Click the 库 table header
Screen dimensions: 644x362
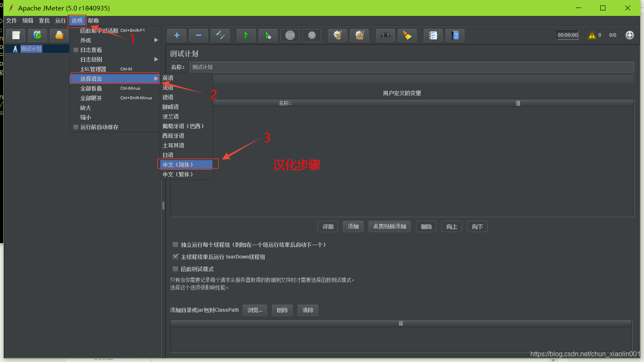point(401,323)
